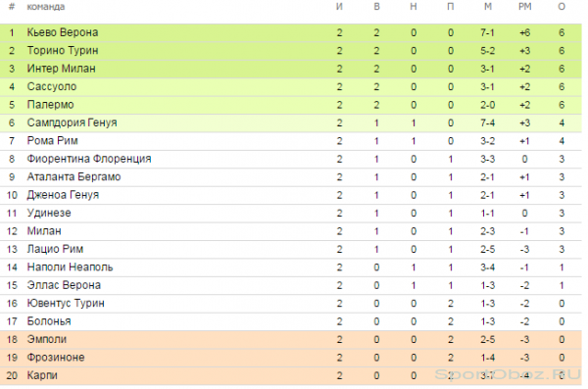Select Сампдория Генуя in the table

(72, 122)
